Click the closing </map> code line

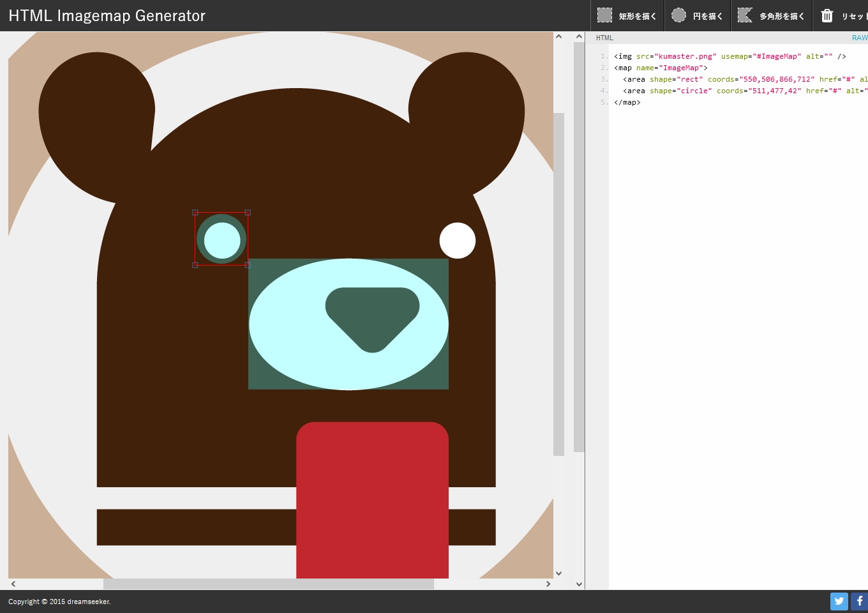[627, 102]
